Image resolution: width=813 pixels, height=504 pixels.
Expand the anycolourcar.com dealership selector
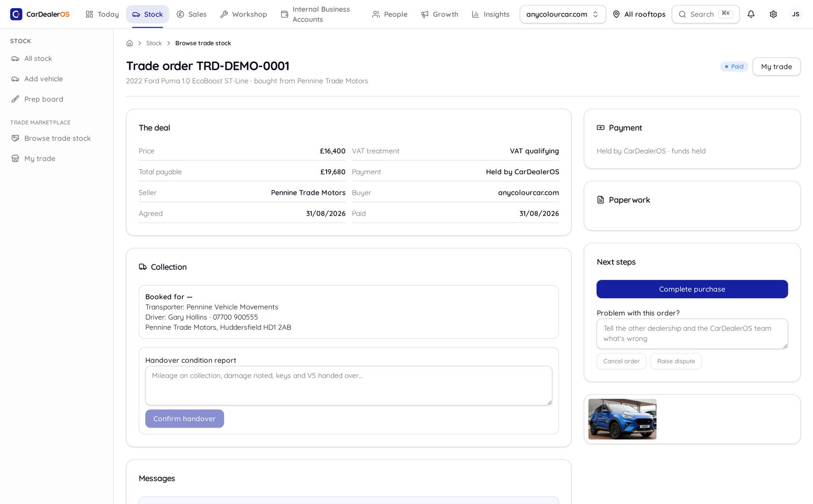(562, 14)
